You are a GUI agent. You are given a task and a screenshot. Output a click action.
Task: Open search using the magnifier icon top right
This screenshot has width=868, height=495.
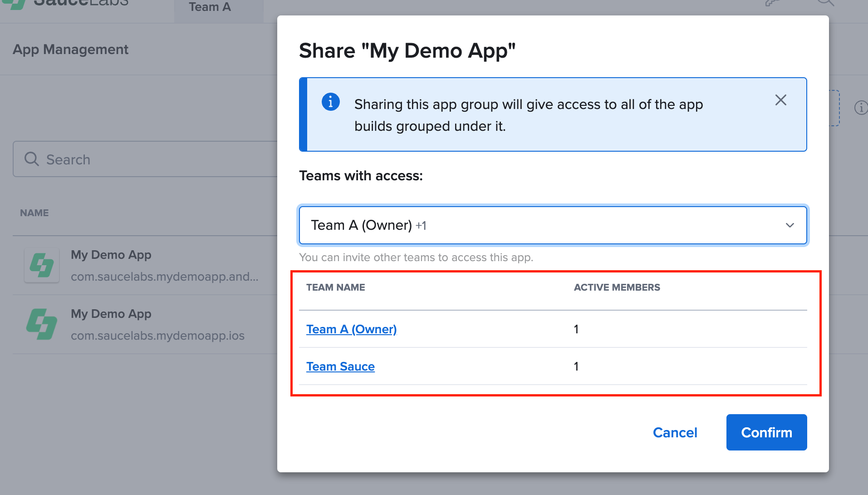click(825, 2)
